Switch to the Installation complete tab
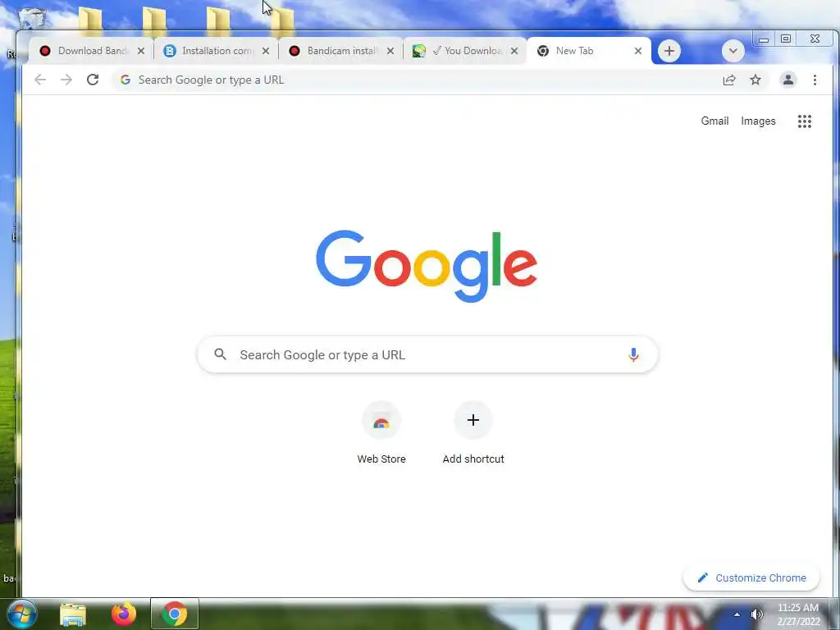The width and height of the screenshot is (840, 630). [x=216, y=51]
